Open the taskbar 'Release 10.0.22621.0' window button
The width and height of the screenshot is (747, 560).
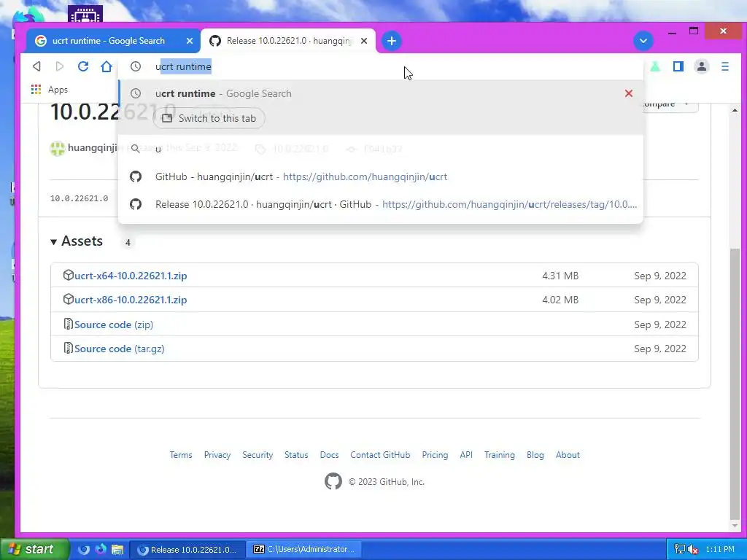click(x=187, y=550)
